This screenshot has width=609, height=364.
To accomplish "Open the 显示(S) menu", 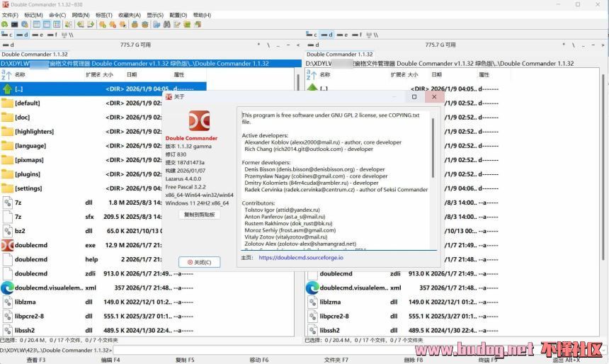I will pos(155,15).
